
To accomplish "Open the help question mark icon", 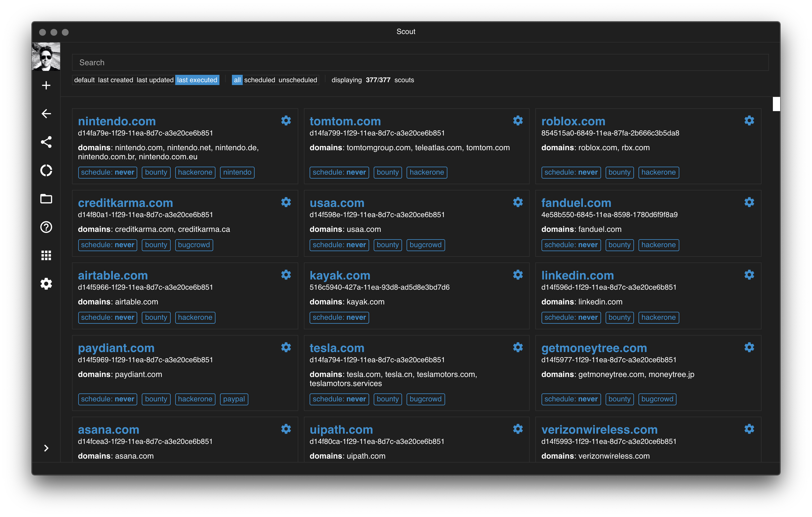I will 46,227.
